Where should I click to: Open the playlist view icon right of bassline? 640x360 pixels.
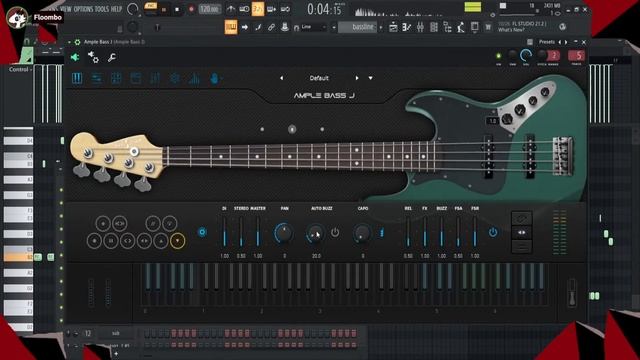pos(393,27)
